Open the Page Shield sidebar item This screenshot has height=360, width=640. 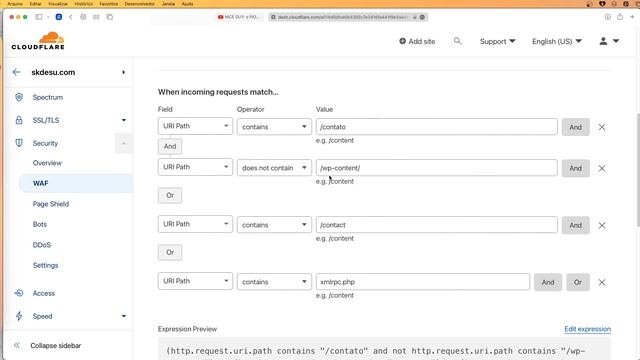pos(51,204)
